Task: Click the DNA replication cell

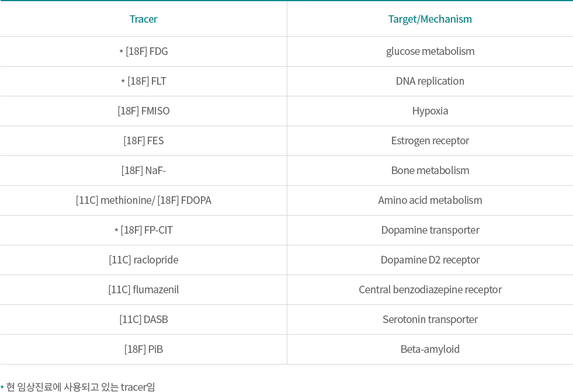Action: coord(430,81)
